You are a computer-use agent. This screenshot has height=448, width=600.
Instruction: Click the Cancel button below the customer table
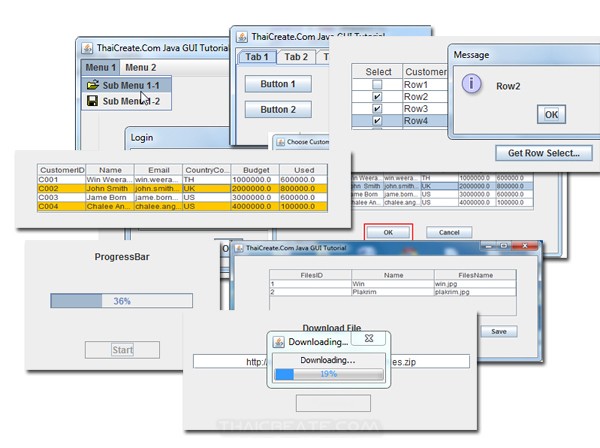[x=448, y=232]
